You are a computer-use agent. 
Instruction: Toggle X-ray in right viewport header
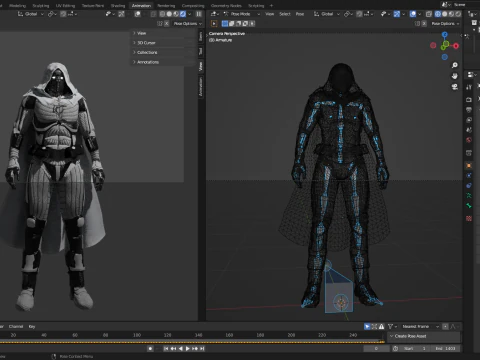coord(429,14)
